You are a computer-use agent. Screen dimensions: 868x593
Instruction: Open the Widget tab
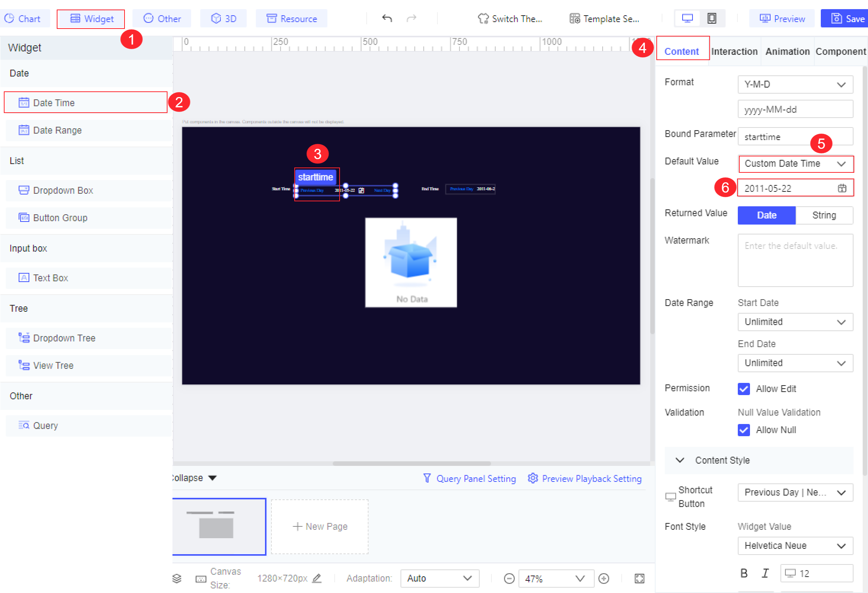(x=91, y=19)
